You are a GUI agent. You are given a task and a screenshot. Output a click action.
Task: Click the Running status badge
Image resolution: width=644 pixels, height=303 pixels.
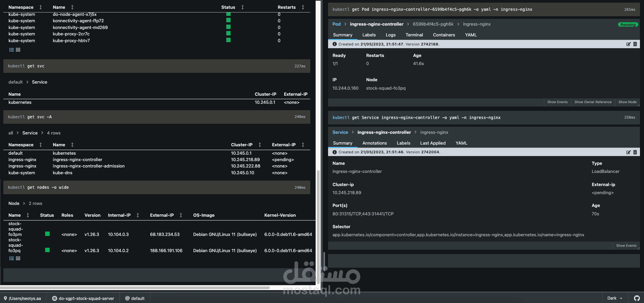pos(628,25)
